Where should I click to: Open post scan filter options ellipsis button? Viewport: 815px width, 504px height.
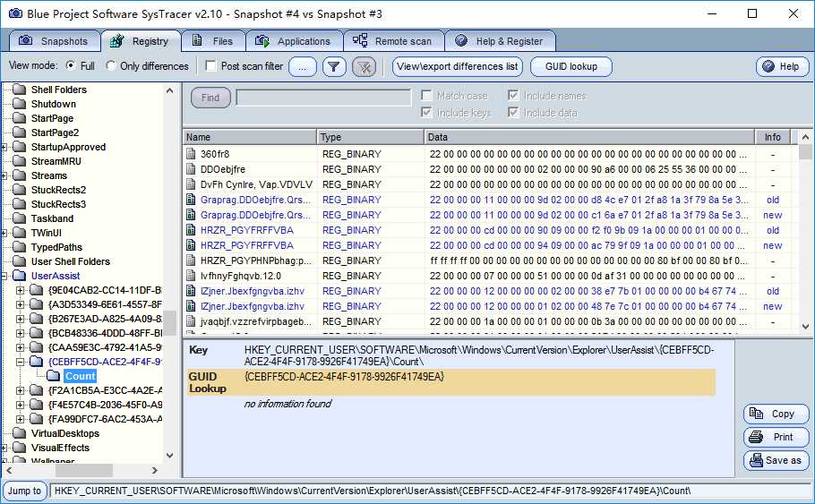pos(303,66)
